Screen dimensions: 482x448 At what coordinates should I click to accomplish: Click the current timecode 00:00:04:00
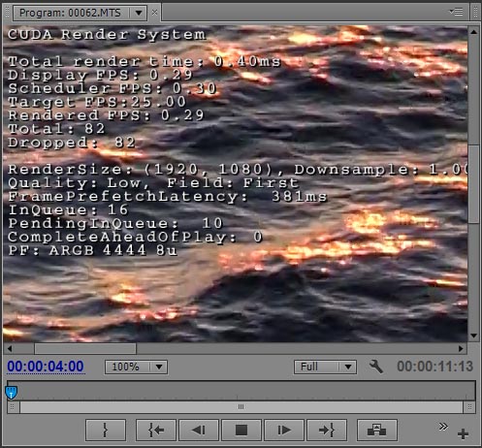pyautogui.click(x=46, y=367)
